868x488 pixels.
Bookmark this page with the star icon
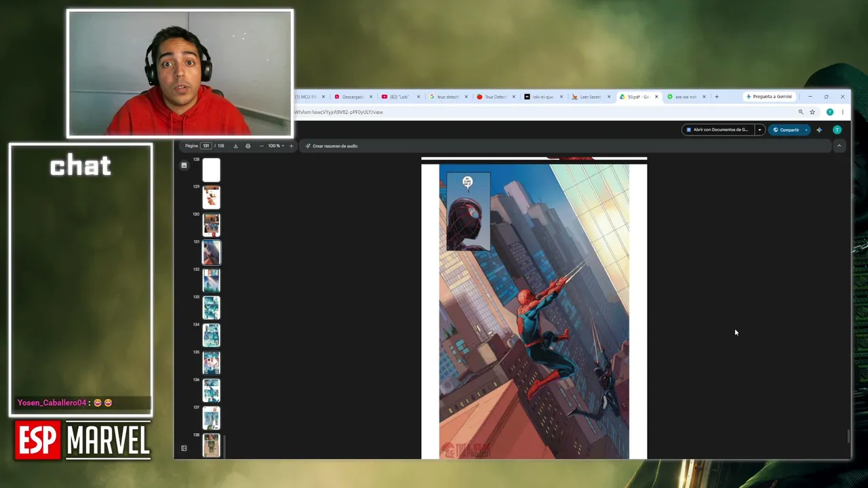[812, 112]
